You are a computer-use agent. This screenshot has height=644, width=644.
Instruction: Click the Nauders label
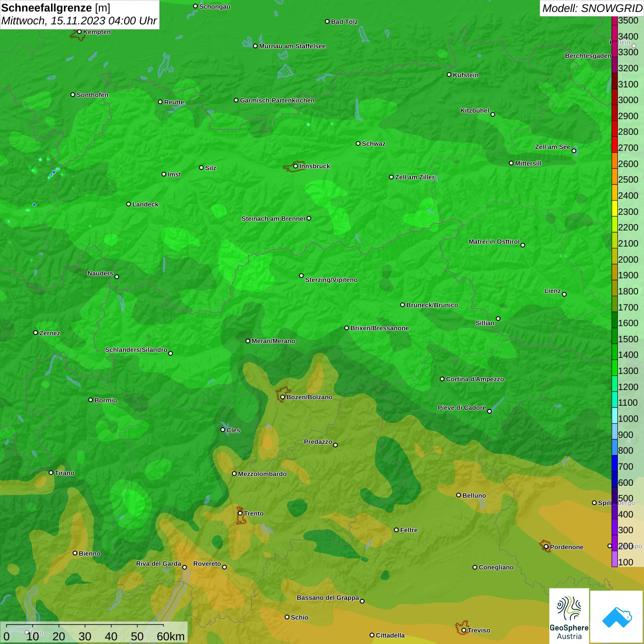click(100, 273)
